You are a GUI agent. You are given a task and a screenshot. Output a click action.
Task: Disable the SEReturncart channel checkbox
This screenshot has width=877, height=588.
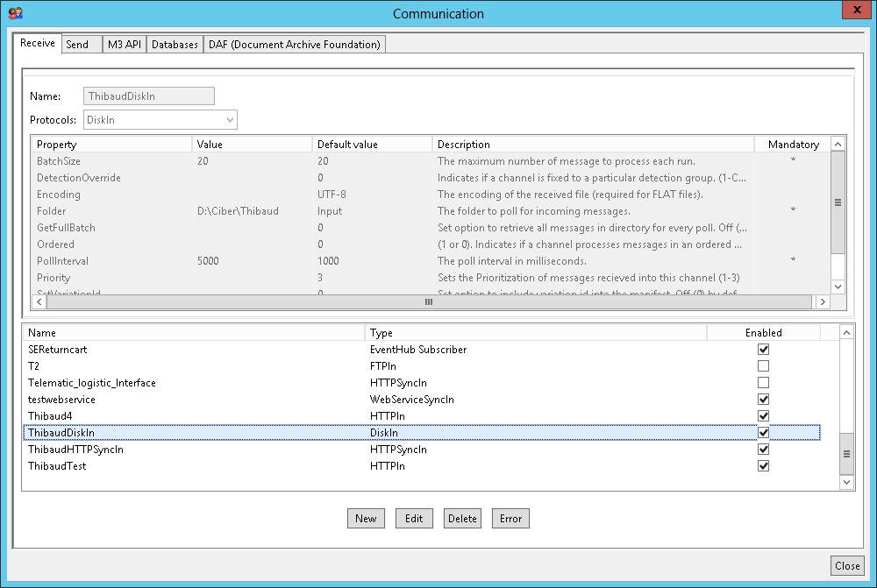763,350
